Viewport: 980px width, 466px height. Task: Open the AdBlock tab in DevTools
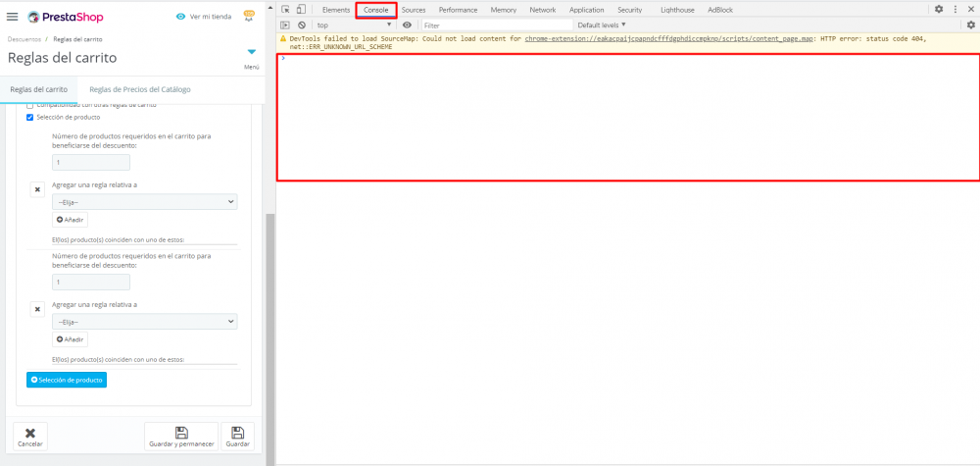pyautogui.click(x=720, y=10)
